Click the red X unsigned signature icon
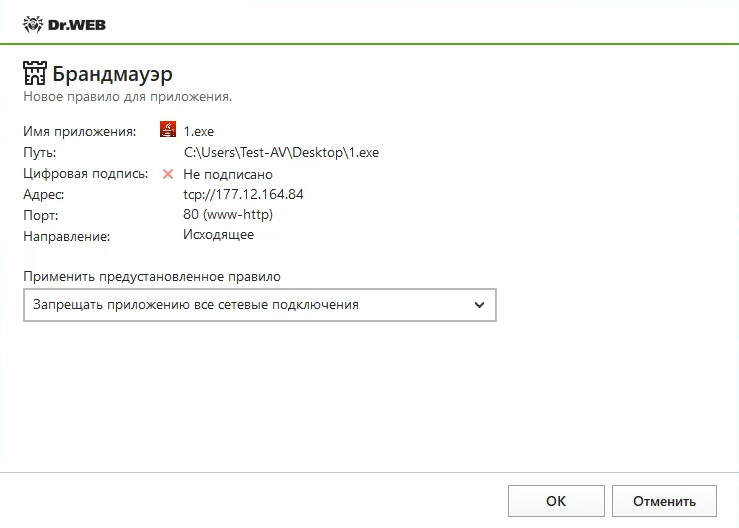739x528 pixels. (x=168, y=174)
